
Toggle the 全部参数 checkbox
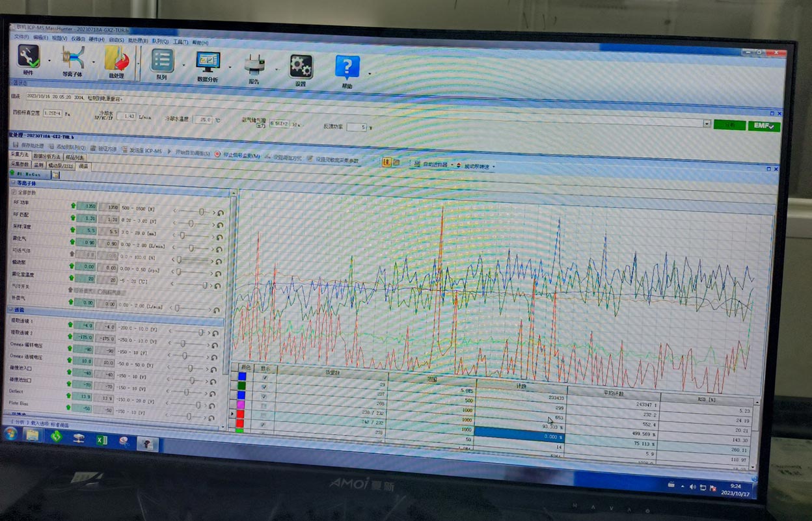(x=14, y=193)
